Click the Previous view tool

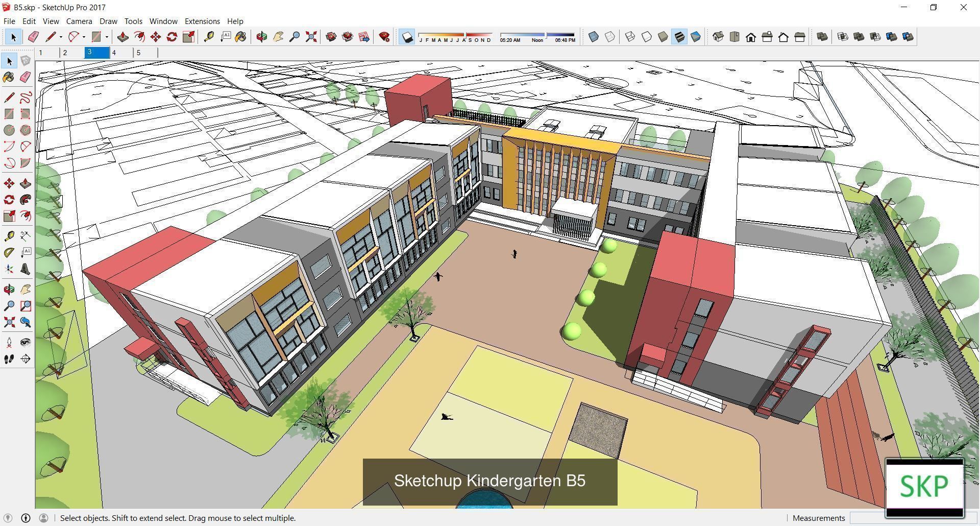25,322
